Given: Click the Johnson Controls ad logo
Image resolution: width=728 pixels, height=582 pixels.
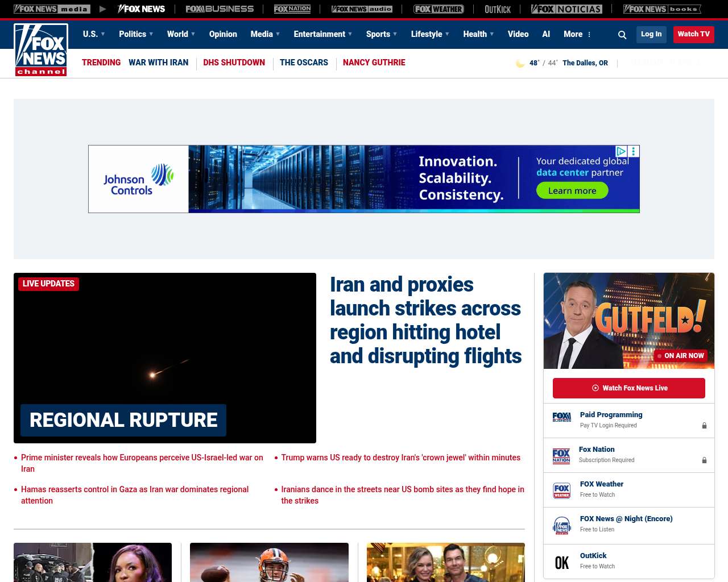Looking at the screenshot, I should (x=138, y=179).
